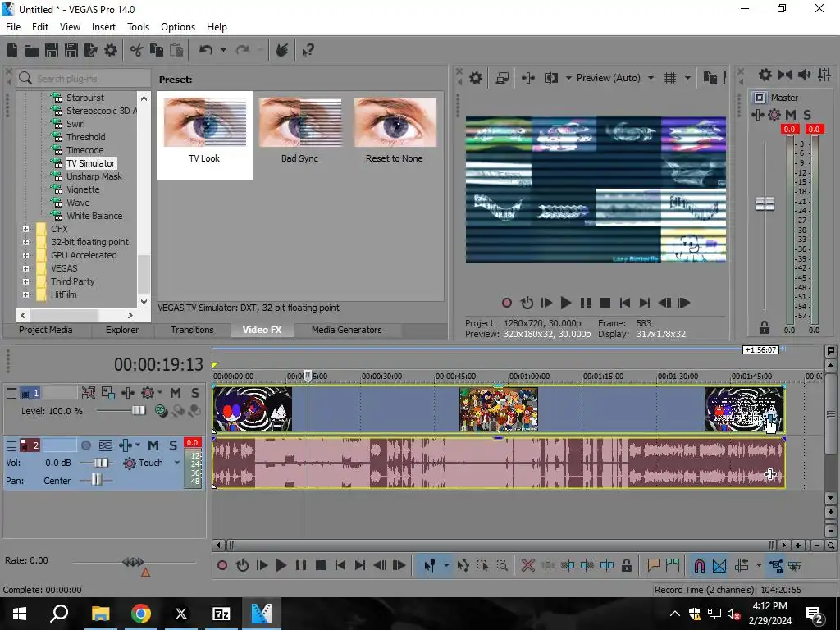
Task: Switch to the Transitions tab
Action: [192, 330]
